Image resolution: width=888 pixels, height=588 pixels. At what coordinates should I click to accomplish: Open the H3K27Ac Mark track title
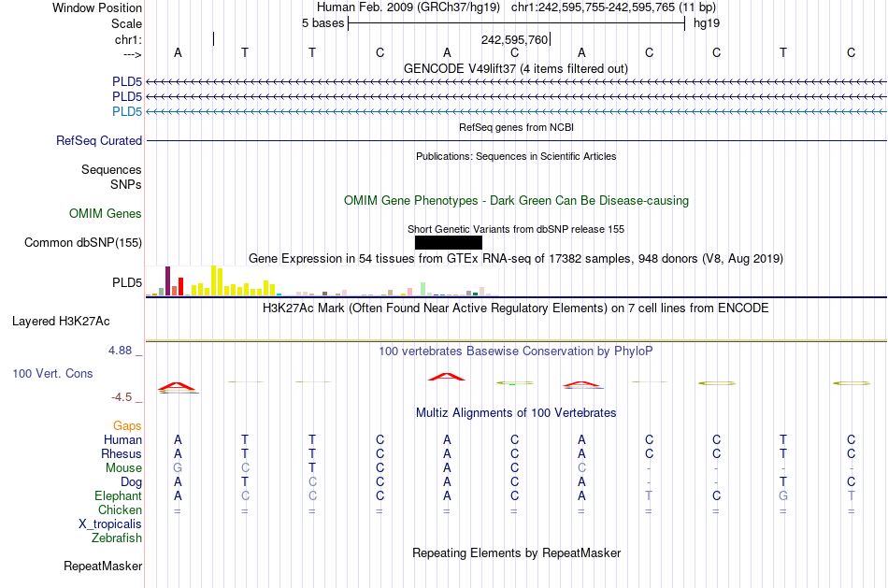point(516,308)
